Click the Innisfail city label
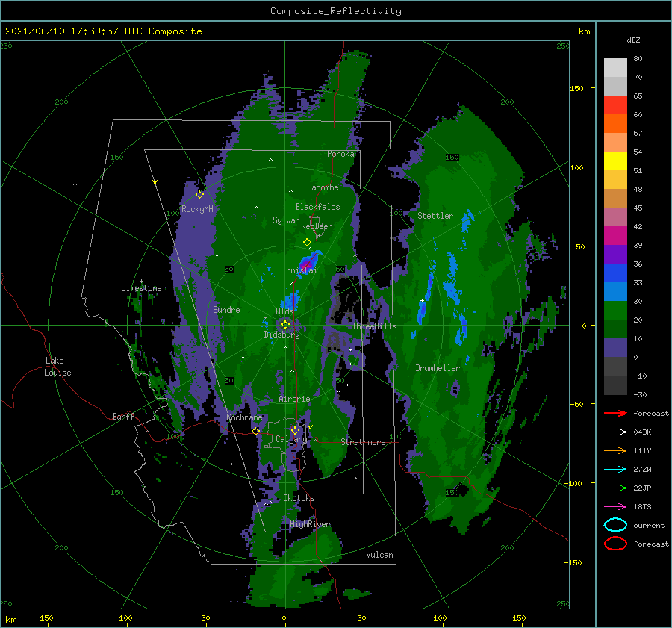This screenshot has width=672, height=628. tap(302, 270)
